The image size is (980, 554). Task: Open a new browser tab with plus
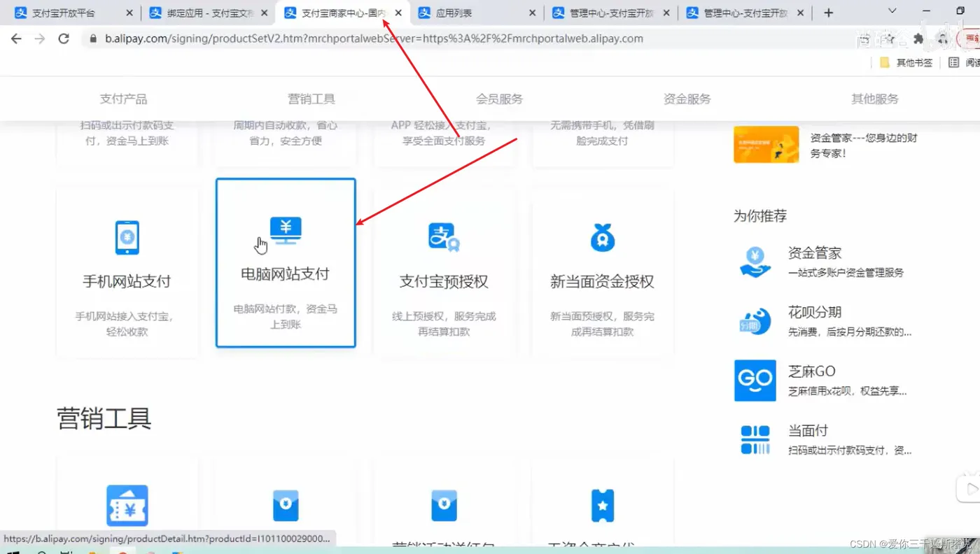click(x=829, y=13)
